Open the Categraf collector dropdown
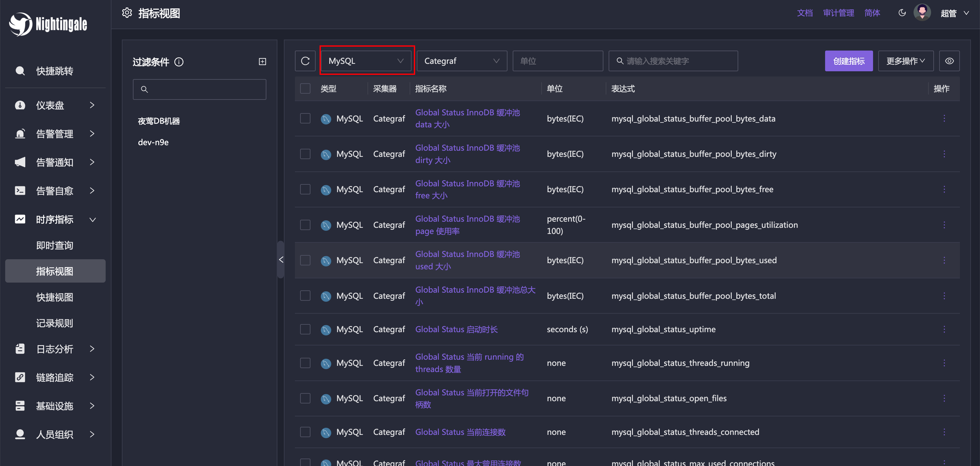This screenshot has width=980, height=466. coord(461,61)
